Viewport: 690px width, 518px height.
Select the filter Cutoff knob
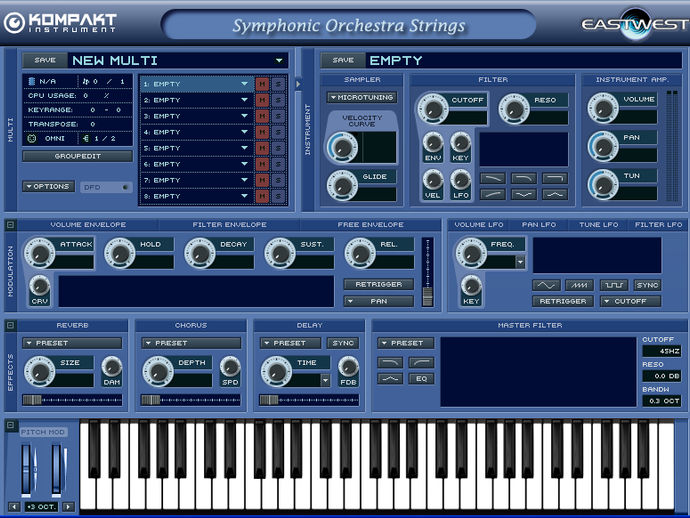click(433, 109)
